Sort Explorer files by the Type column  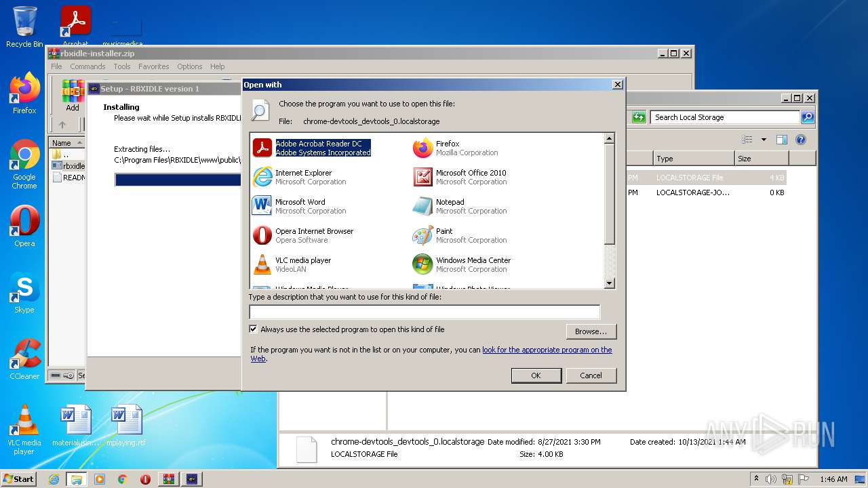click(694, 159)
